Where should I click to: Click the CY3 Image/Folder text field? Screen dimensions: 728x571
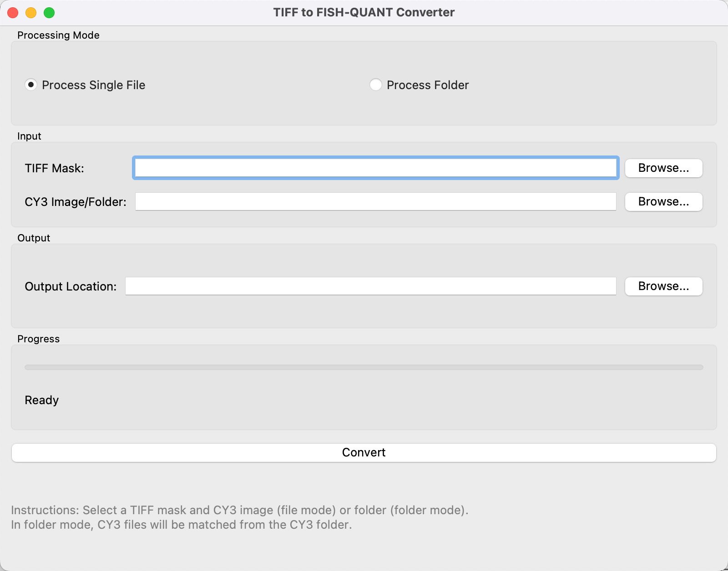[376, 201]
